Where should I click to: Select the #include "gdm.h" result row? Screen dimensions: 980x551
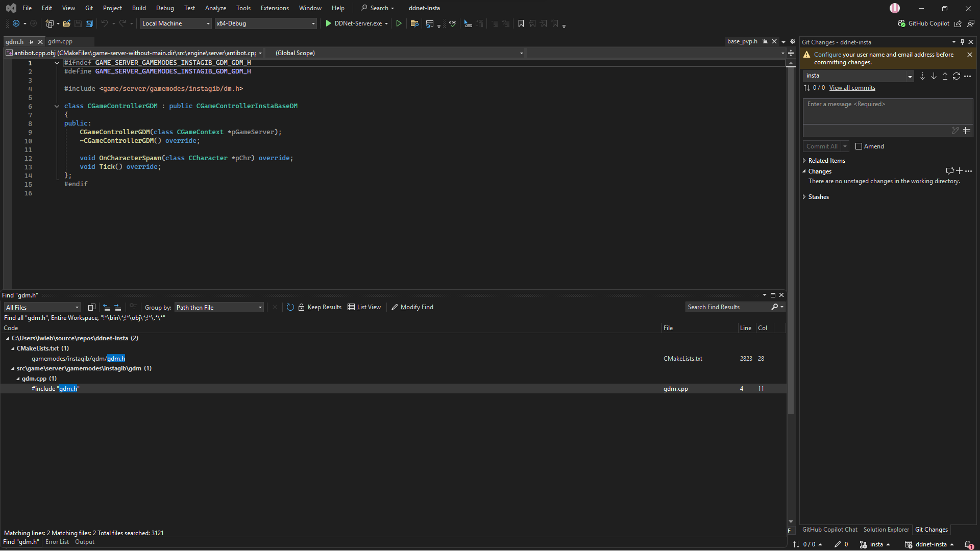point(393,389)
